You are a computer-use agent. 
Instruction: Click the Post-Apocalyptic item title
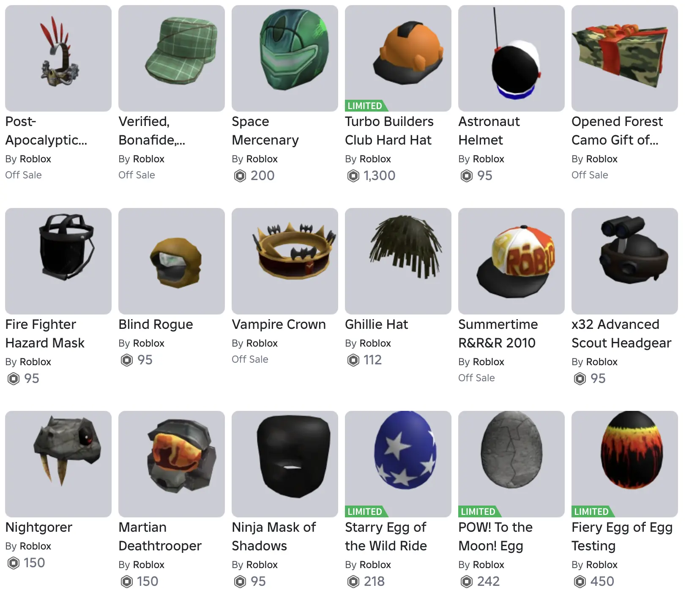[x=46, y=131]
